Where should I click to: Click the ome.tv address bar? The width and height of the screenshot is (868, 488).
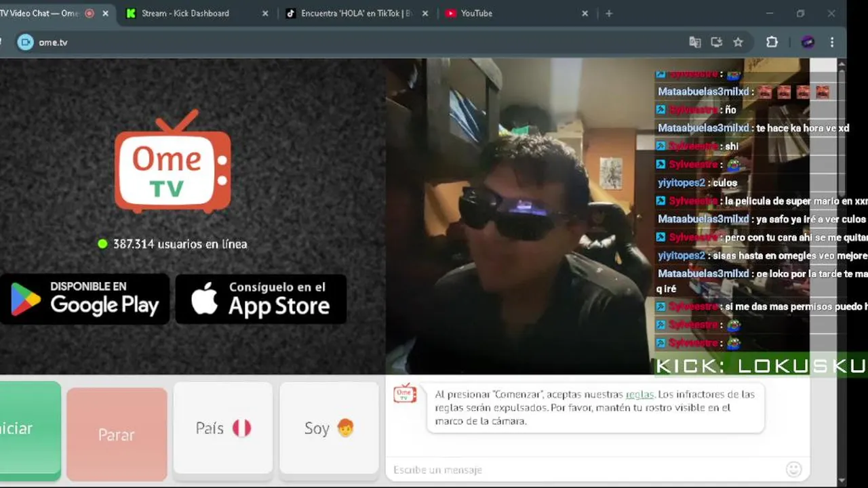click(x=380, y=42)
